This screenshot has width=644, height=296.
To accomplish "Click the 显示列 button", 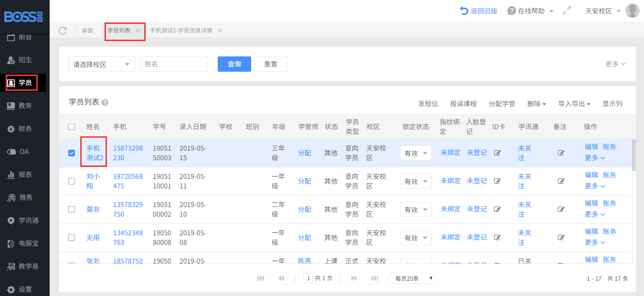I will 612,104.
